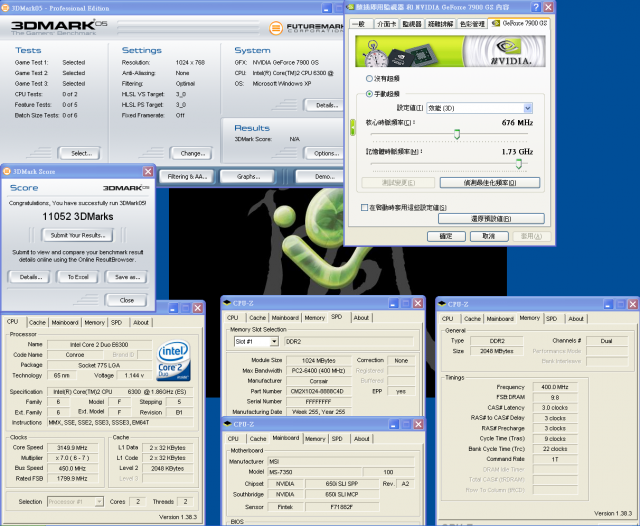Screen dimensions: 640x526
Task: Click the help question mark in NVIDIA dialog
Action: 536,7
